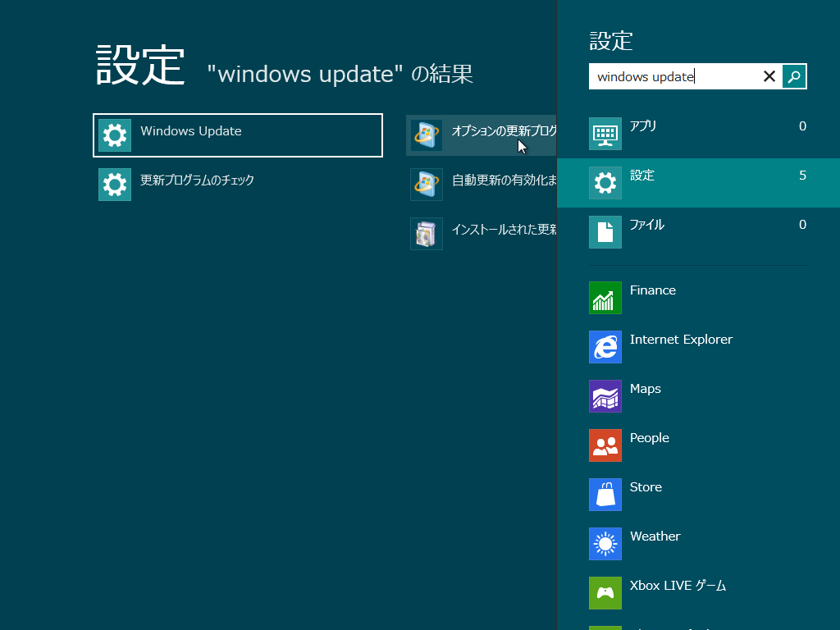
Task: Open the Windows Update text result
Action: point(190,131)
